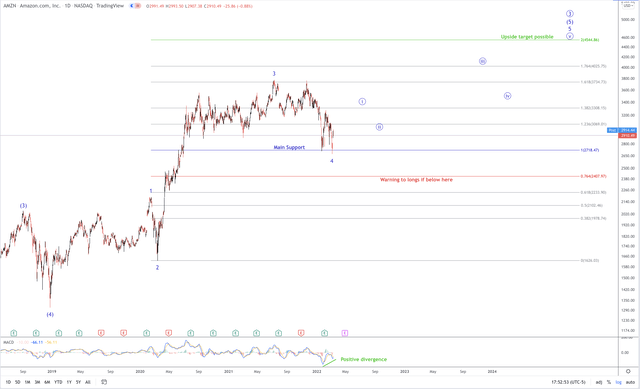This screenshot has width=640, height=389.
Task: Toggle the log scale option
Action: tap(618, 382)
